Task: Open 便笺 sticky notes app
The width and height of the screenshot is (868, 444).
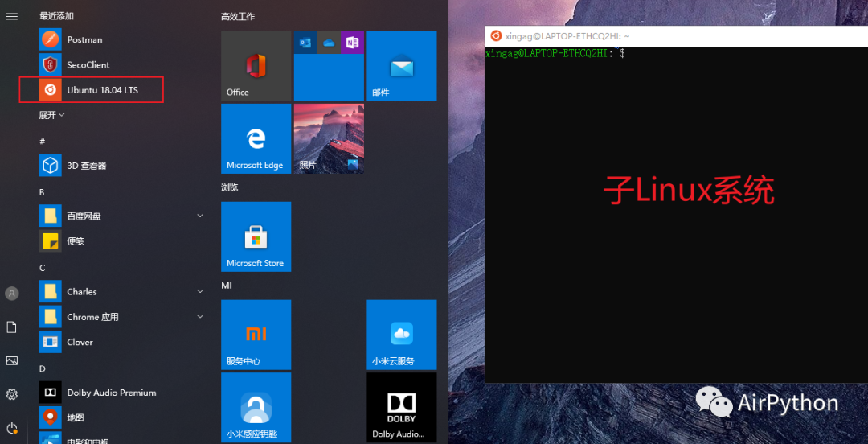Action: [x=123, y=241]
